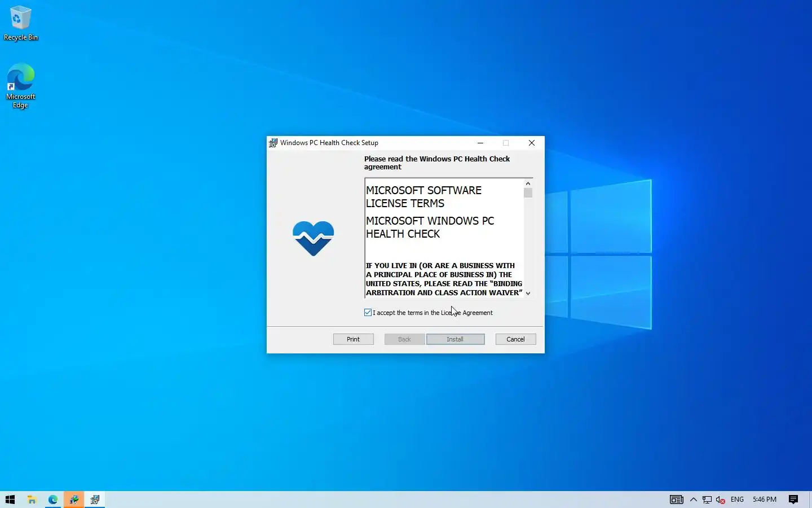Open the Recycle Bin desktop icon
Screen dimensions: 812x508
(x=21, y=23)
